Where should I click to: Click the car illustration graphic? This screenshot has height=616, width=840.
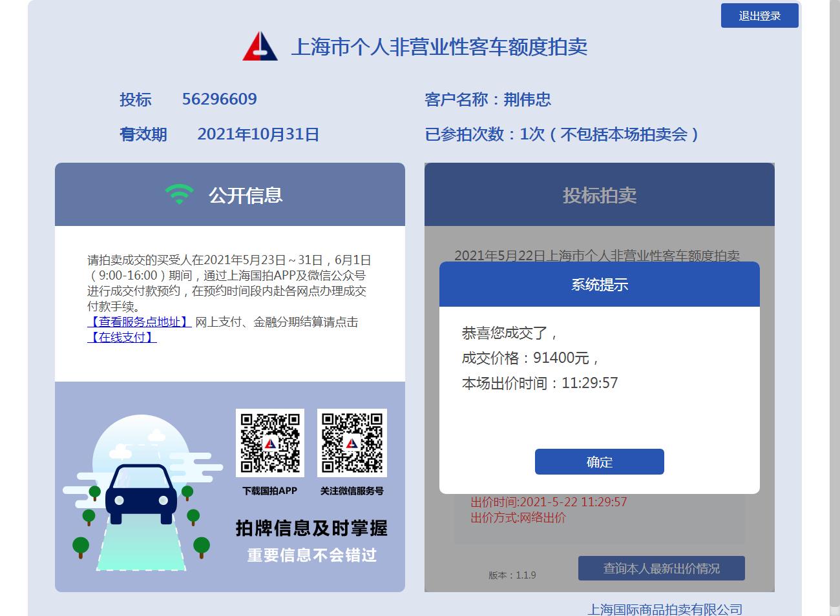[141, 494]
